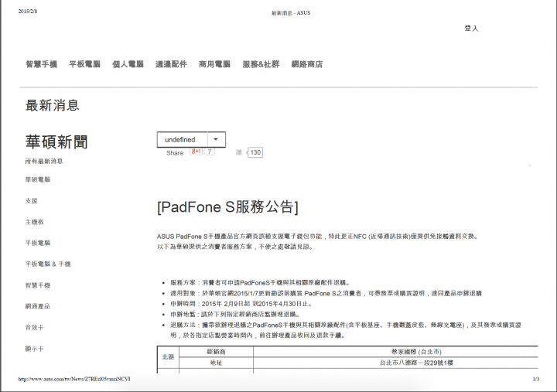This screenshot has height=392, width=557.
Task: Select 網通產品 in the sidebar
Action: coord(38,306)
